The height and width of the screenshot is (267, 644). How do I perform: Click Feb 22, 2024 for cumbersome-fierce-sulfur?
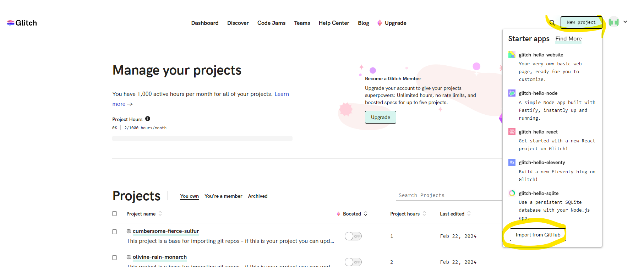pos(458,236)
